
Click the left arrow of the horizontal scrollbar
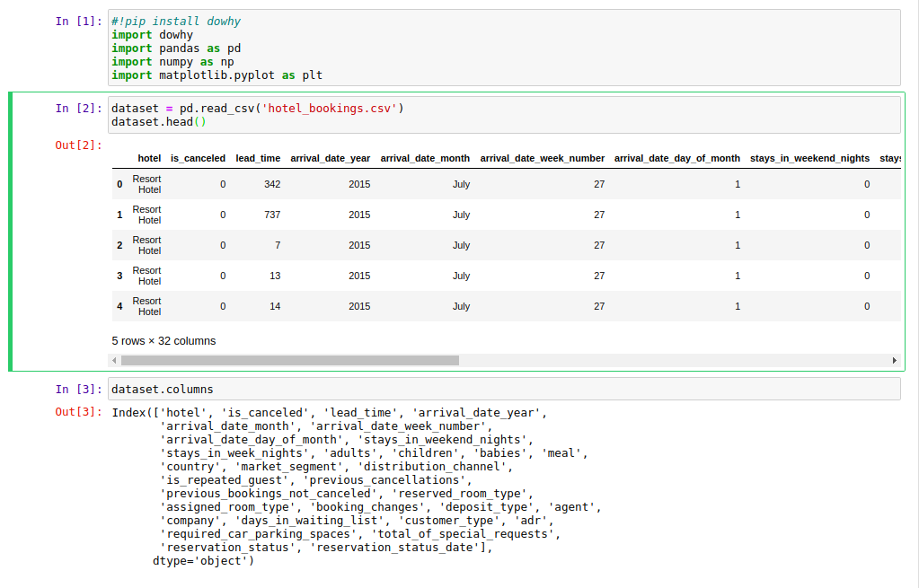point(114,360)
